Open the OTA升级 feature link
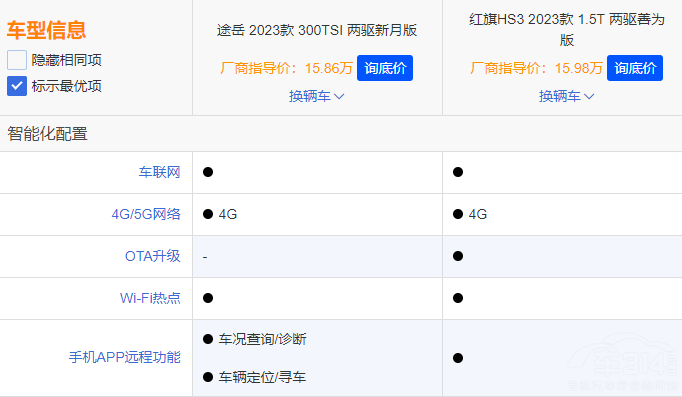Screen dimensions: 682x397 (x=152, y=256)
